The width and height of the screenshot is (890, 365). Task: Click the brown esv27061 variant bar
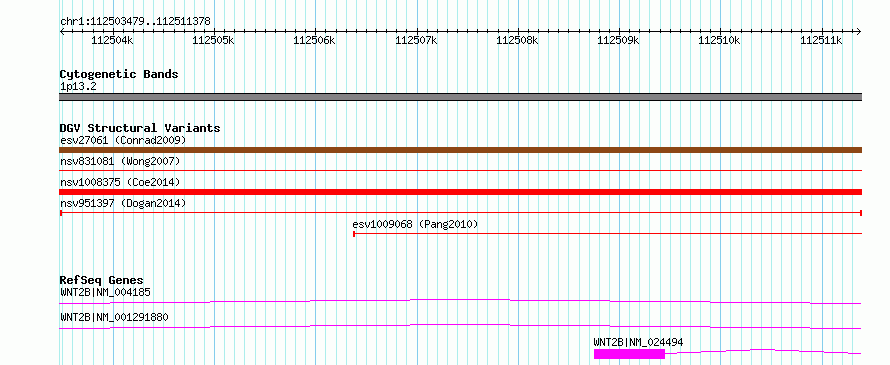coord(460,150)
